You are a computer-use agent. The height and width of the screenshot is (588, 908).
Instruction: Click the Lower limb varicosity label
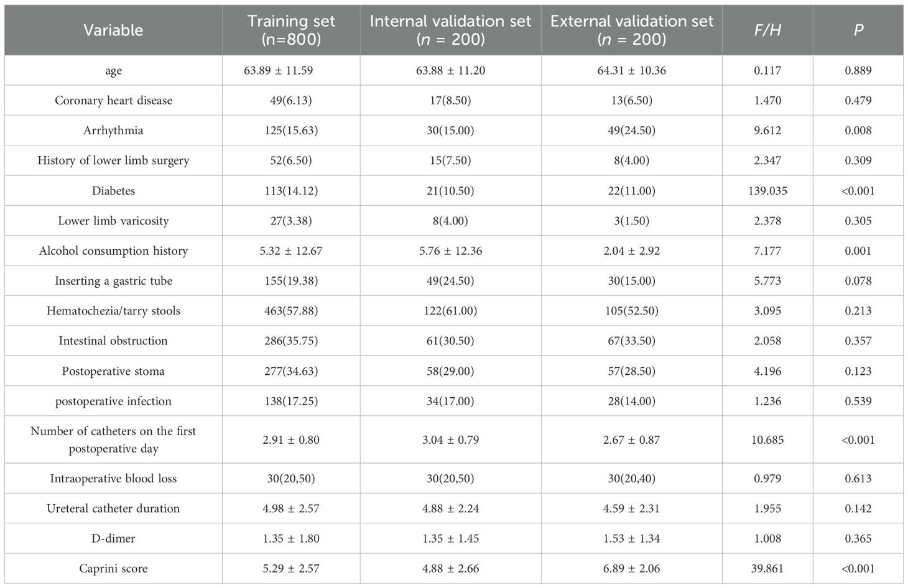[x=113, y=221]
